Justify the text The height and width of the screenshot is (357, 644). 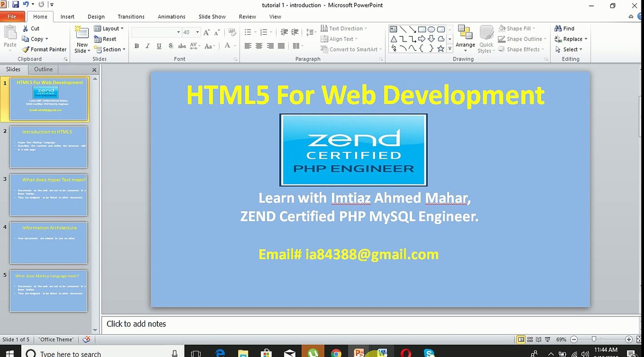click(281, 46)
